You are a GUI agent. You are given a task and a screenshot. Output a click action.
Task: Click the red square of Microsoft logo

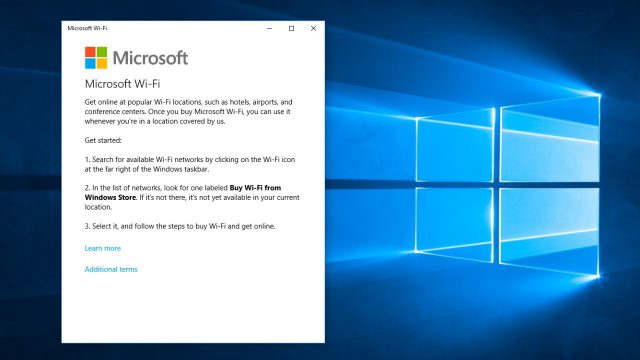pos(90,52)
